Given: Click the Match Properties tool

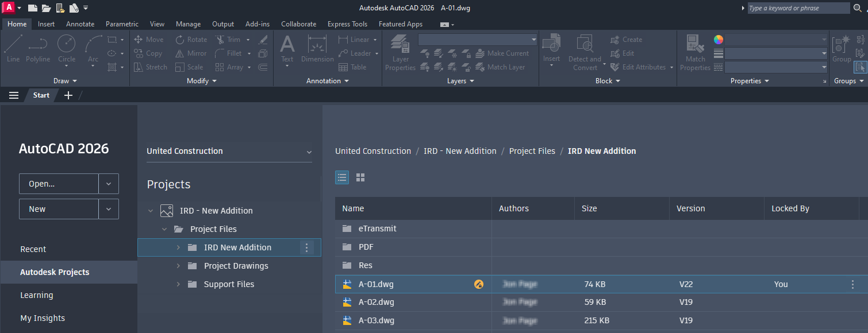Looking at the screenshot, I should (x=695, y=52).
